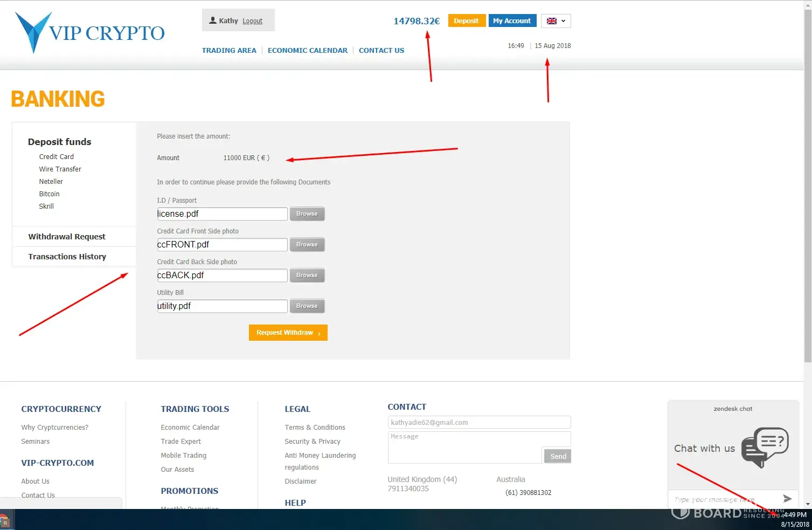Click the Utility Bill file field

(x=222, y=306)
